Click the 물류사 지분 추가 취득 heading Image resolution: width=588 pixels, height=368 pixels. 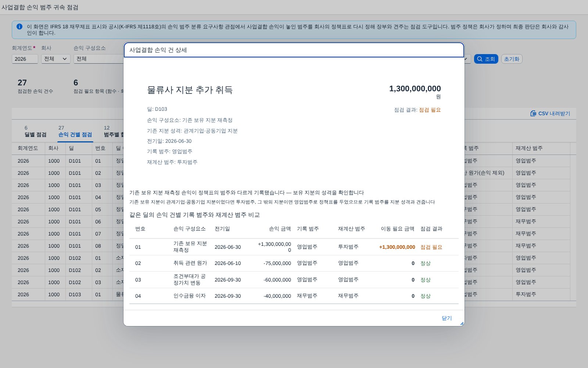pos(190,90)
